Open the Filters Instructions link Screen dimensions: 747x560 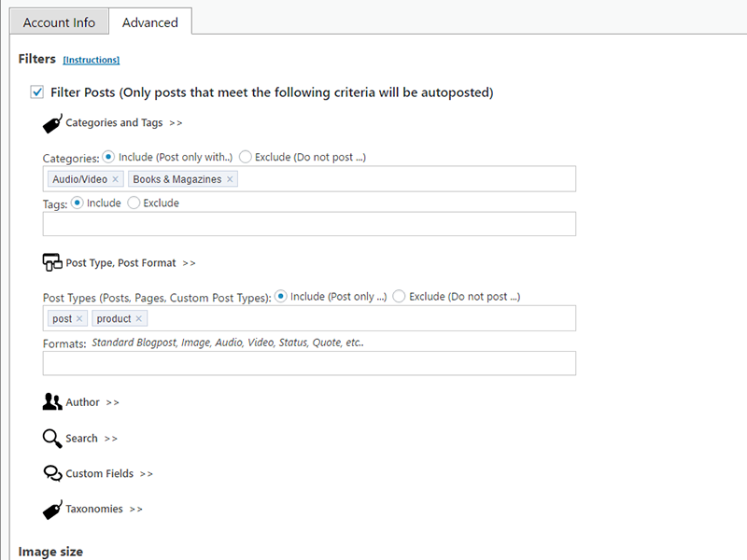click(x=92, y=60)
